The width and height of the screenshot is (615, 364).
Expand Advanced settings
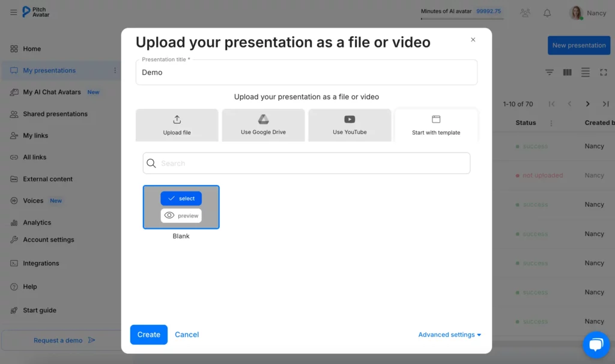(x=449, y=335)
